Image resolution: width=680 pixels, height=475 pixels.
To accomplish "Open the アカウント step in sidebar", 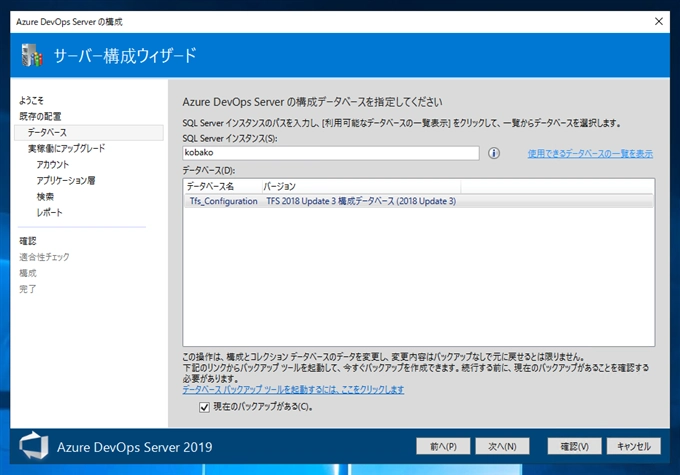I will [x=52, y=164].
